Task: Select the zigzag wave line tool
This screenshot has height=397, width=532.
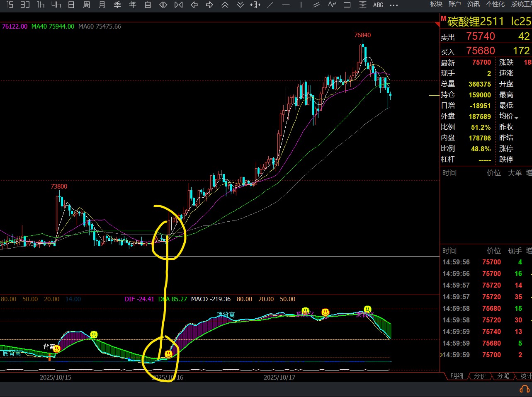Action: [x=332, y=5]
